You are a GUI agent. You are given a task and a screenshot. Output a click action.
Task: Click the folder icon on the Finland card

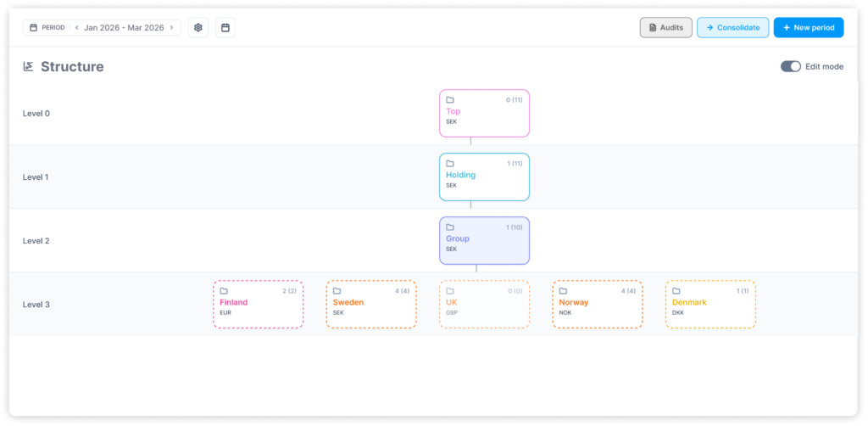point(224,291)
